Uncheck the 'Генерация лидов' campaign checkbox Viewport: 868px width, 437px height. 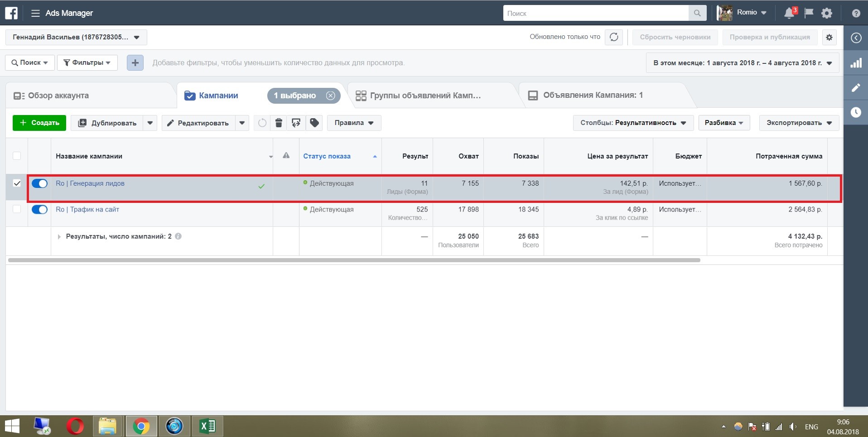tap(17, 183)
